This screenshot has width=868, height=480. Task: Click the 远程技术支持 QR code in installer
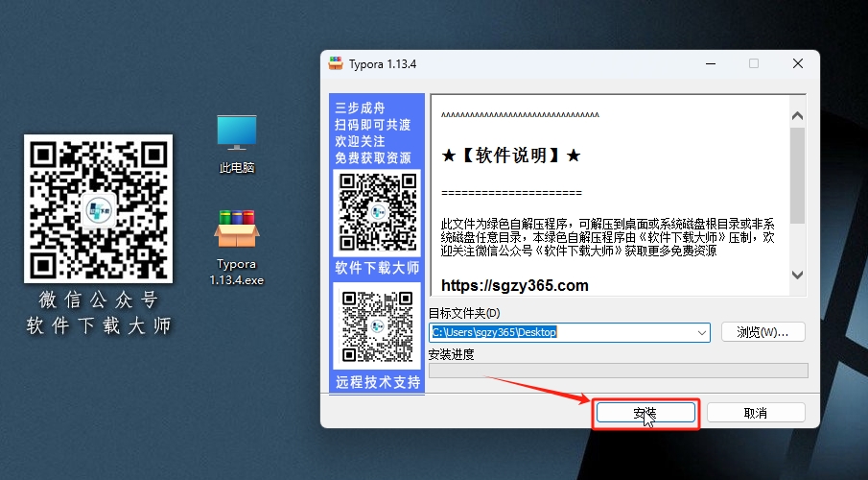coord(378,326)
